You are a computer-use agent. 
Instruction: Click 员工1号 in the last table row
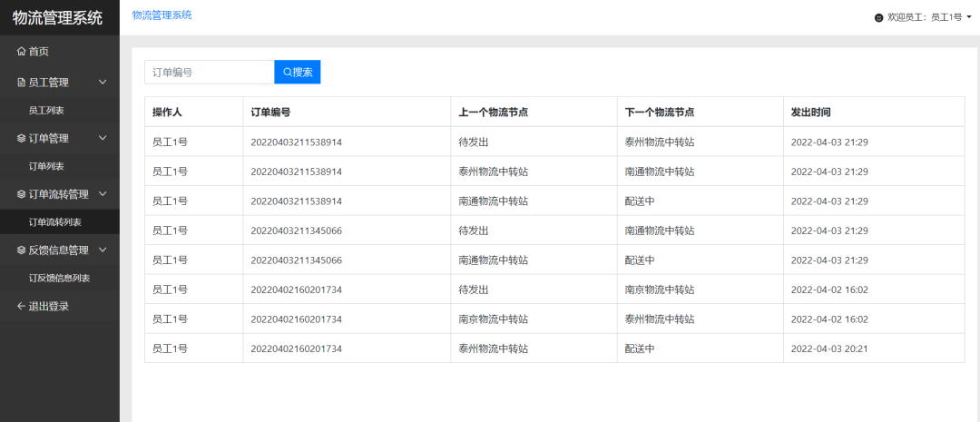pyautogui.click(x=170, y=348)
